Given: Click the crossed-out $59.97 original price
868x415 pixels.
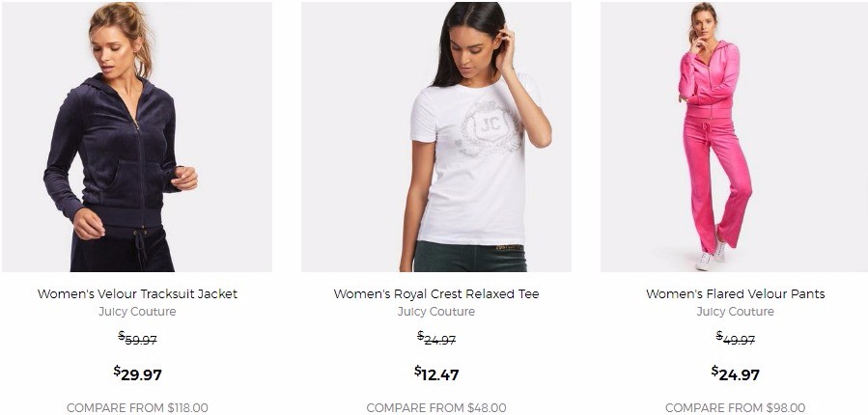Looking at the screenshot, I should click(x=137, y=339).
